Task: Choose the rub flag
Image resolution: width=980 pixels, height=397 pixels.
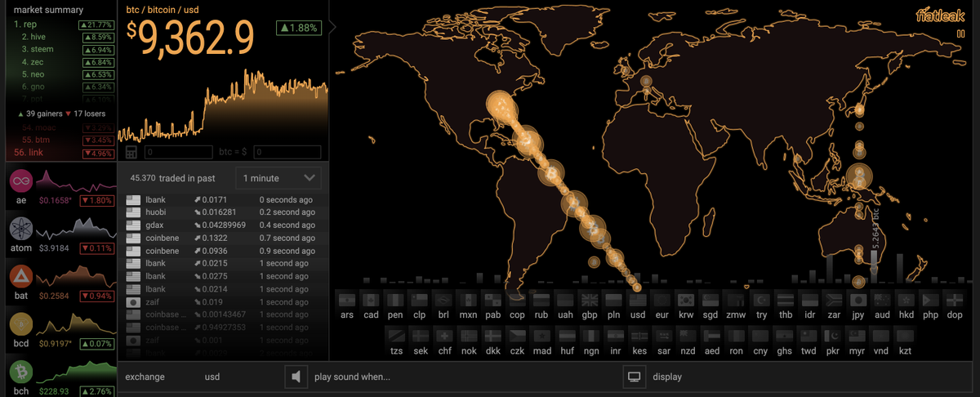Action: [541, 300]
